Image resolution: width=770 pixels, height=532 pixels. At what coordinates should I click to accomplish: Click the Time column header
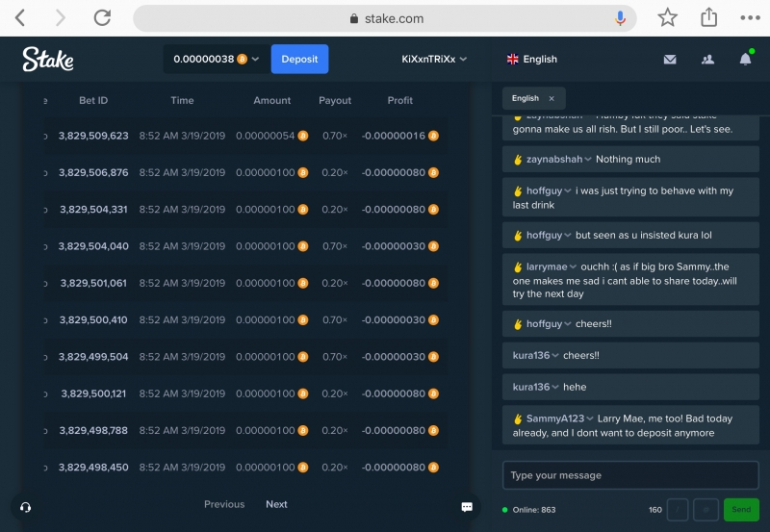click(182, 100)
